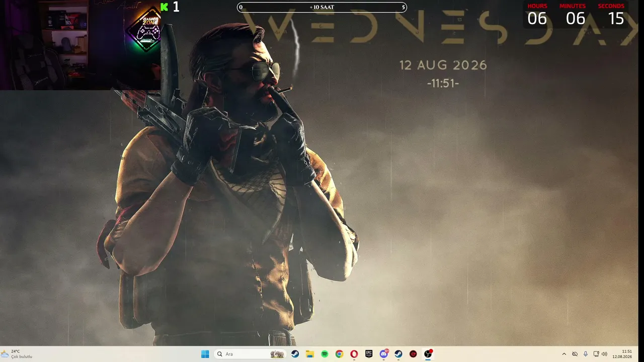
Task: Click the webcam feed thumbnail
Action: pyautogui.click(x=80, y=45)
